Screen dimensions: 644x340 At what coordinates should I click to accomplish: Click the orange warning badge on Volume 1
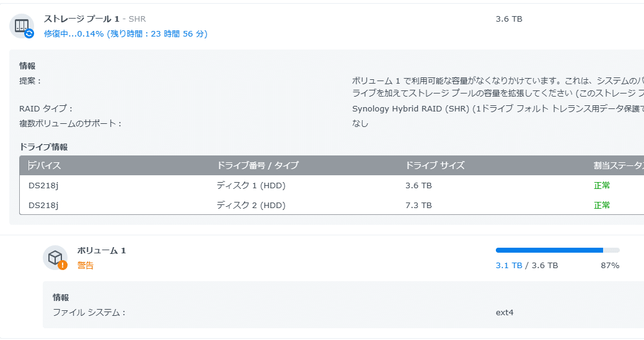63,265
